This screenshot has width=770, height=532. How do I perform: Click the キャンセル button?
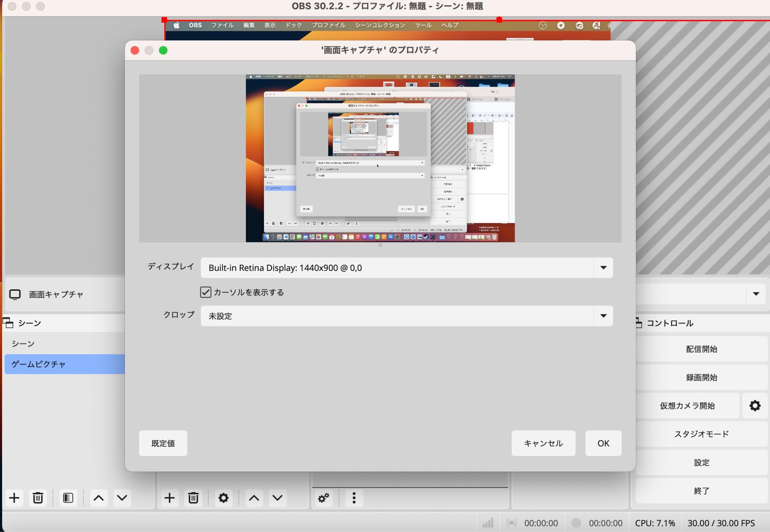(x=543, y=443)
